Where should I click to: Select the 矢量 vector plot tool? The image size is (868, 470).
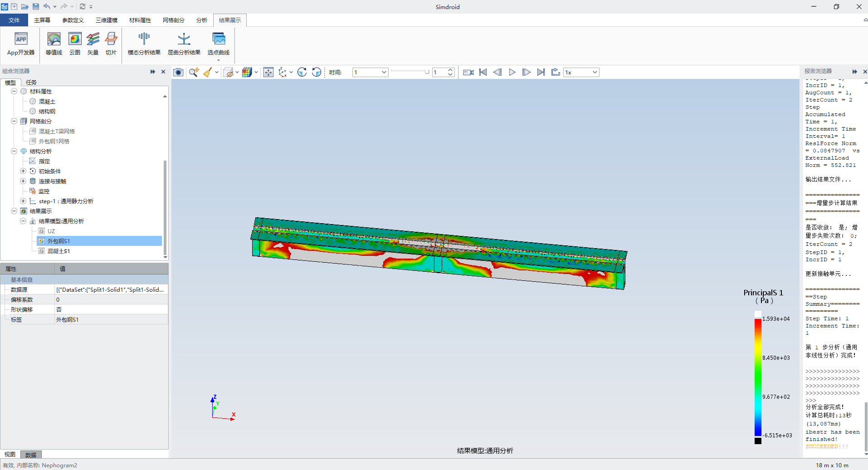click(x=93, y=44)
